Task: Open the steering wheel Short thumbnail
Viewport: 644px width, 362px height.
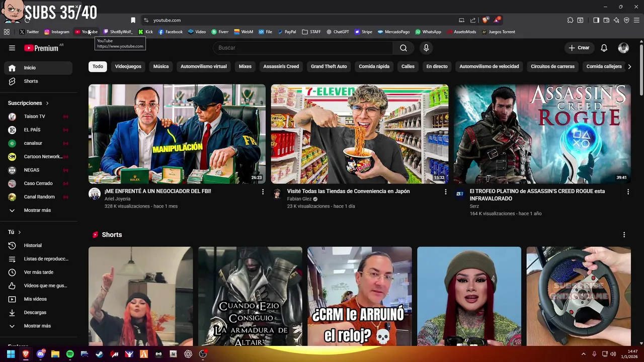Action: coord(579,296)
